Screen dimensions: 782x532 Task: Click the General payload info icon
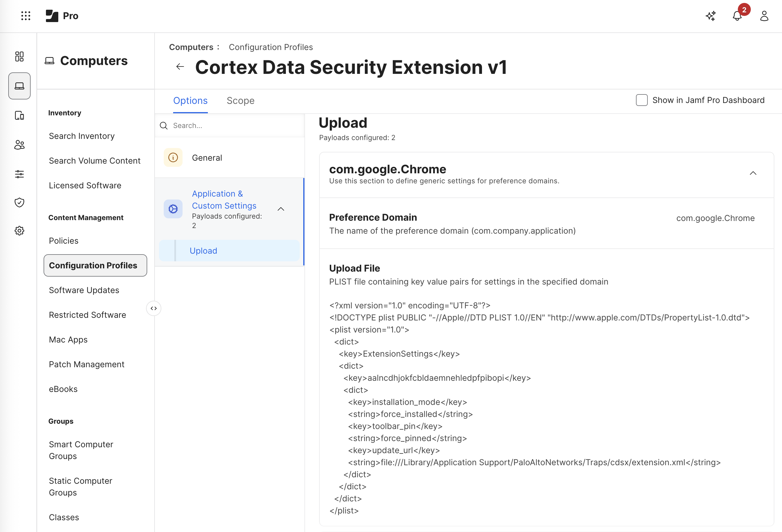click(173, 158)
